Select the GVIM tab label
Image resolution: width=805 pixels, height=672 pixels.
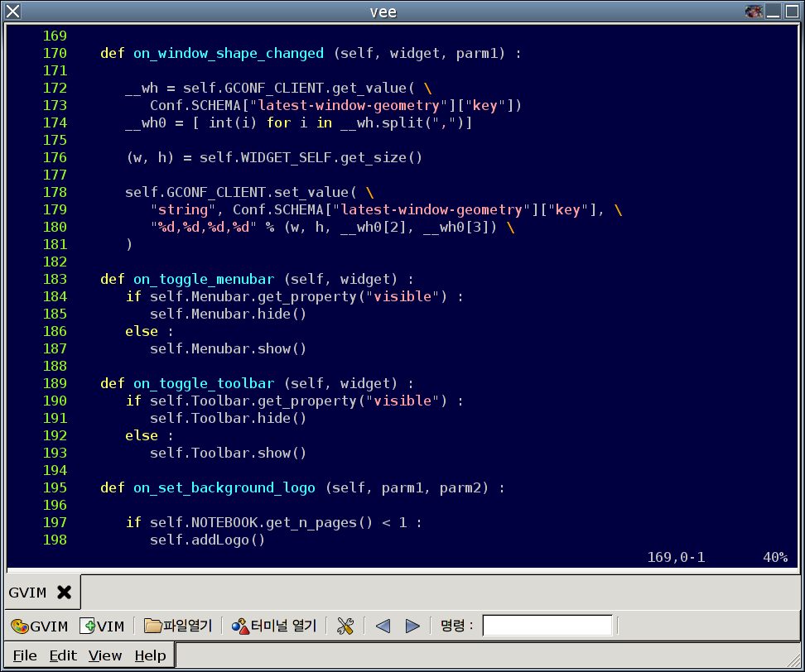click(x=27, y=593)
